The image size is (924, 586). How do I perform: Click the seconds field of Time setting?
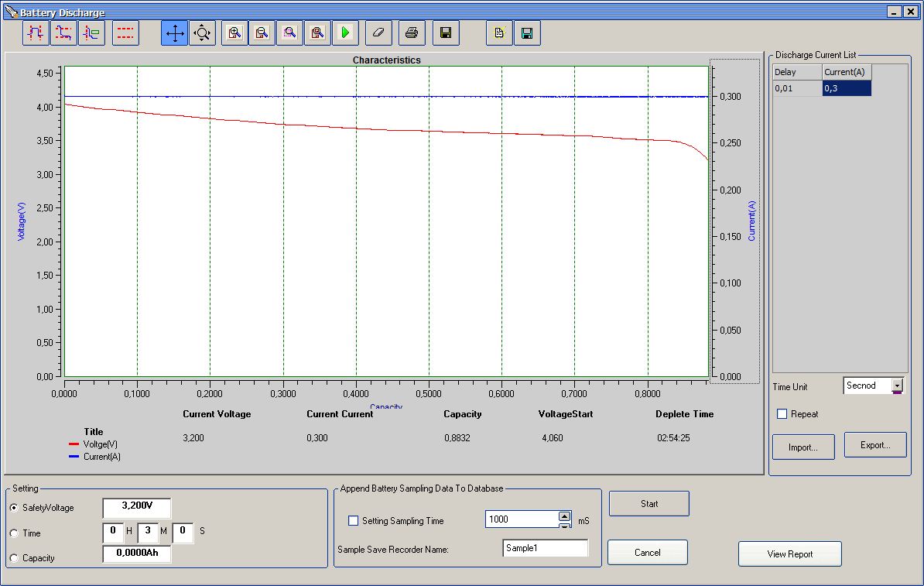(x=183, y=531)
